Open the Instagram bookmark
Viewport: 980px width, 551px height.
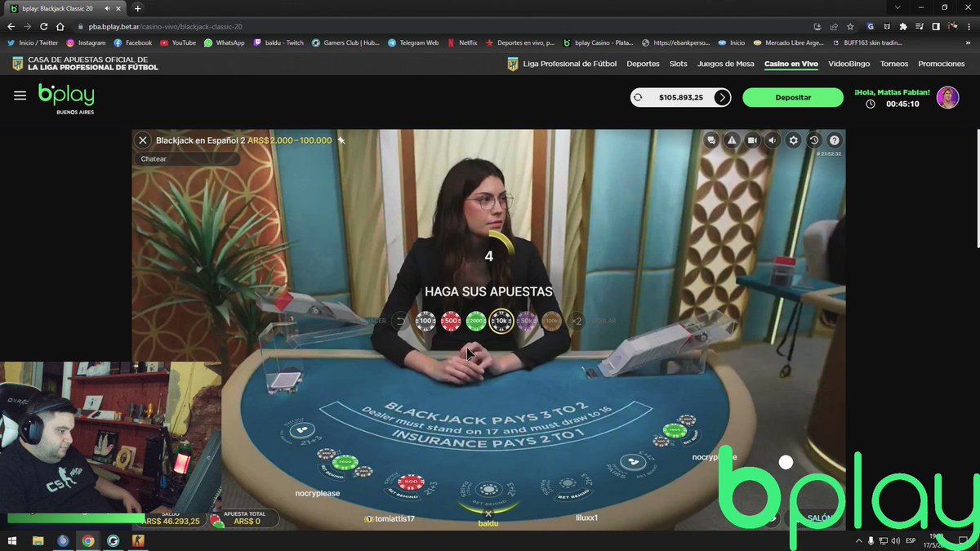pos(86,42)
